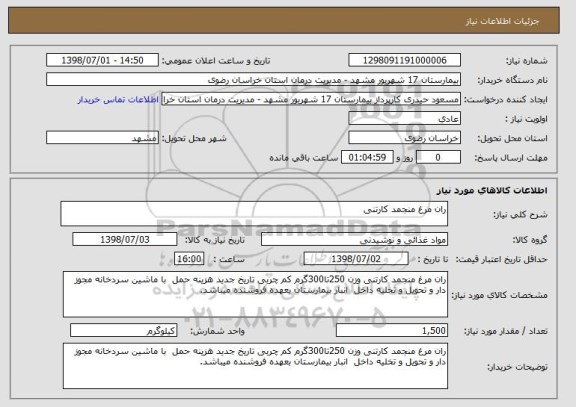Screen dimensions: 576x407
Task: Click the واحد شمارش label
Action: tap(217, 331)
